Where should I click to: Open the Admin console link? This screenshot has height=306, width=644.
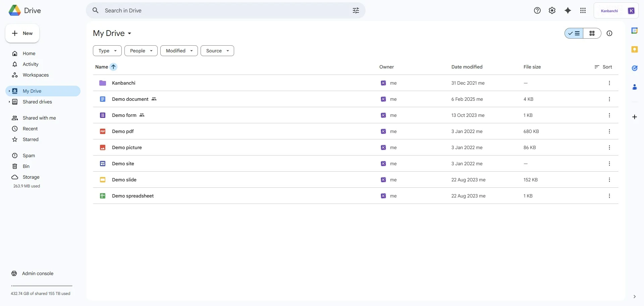[x=38, y=273]
